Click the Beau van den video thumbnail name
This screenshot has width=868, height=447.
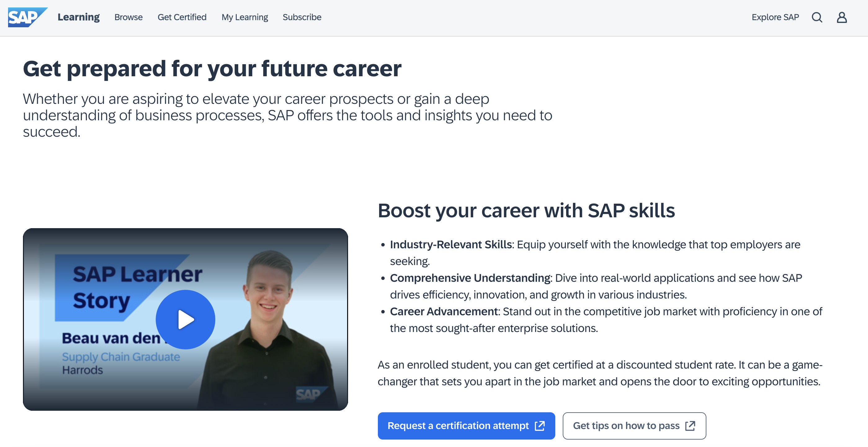tap(111, 338)
